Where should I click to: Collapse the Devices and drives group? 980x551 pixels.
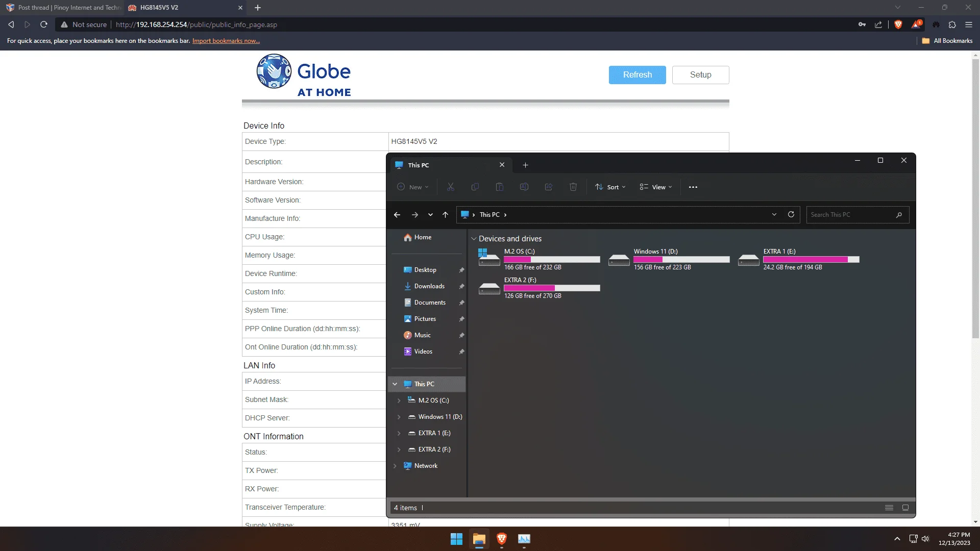coord(474,239)
